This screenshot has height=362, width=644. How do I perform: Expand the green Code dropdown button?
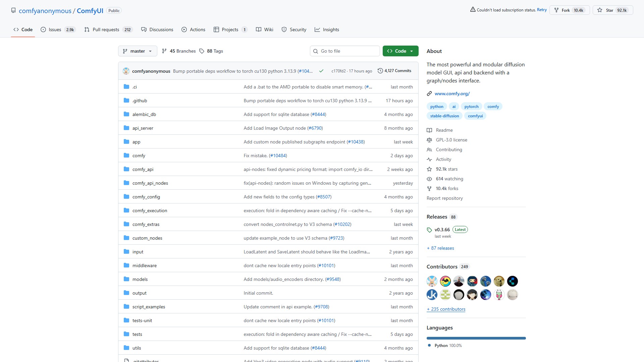(x=400, y=51)
